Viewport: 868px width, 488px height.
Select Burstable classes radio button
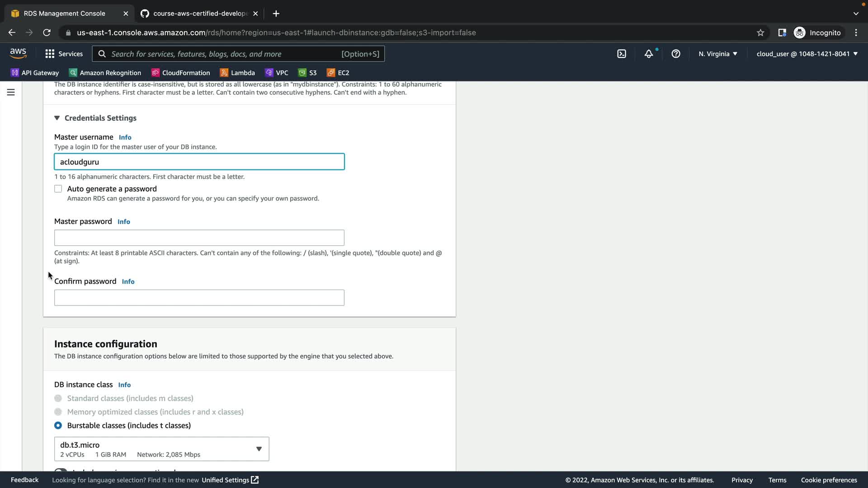click(x=58, y=426)
